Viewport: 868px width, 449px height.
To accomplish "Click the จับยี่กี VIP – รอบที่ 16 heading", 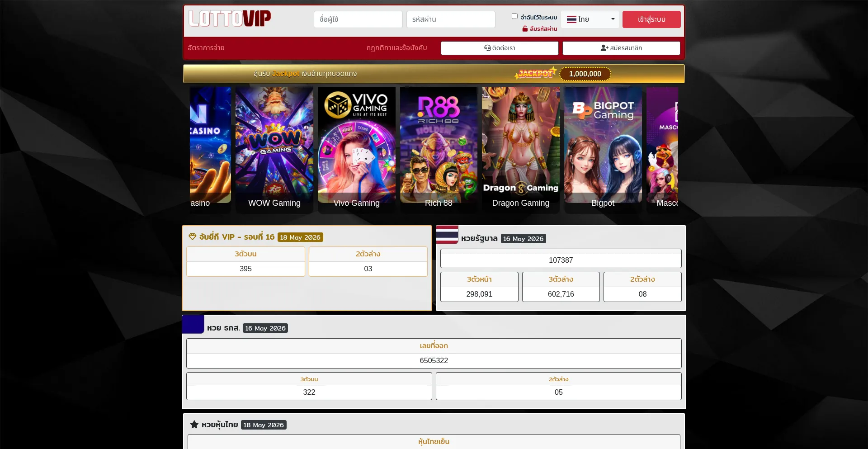I will tap(237, 237).
